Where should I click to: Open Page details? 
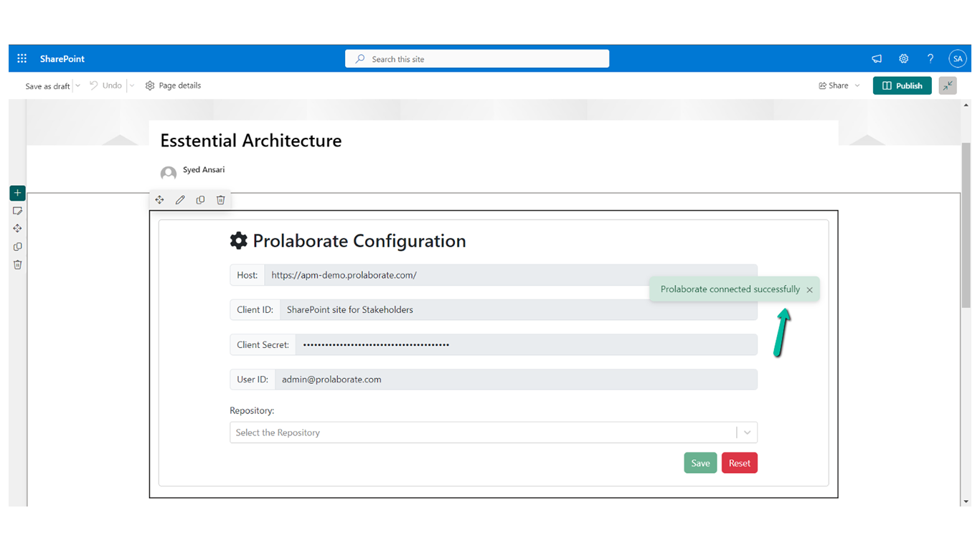click(173, 85)
